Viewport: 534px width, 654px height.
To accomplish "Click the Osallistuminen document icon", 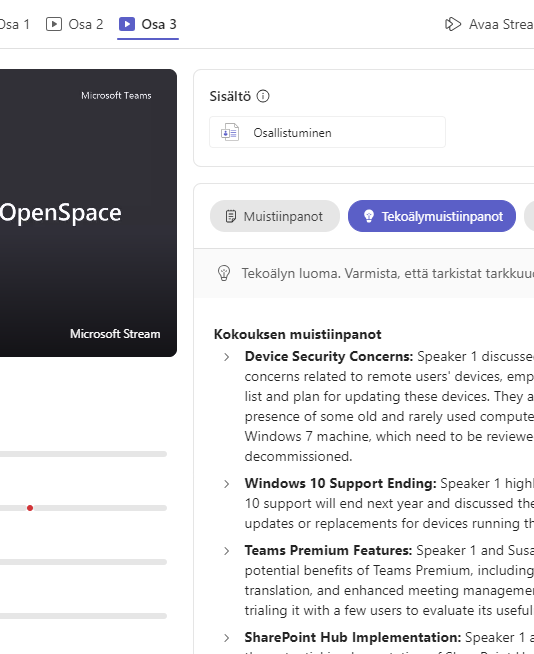I will (x=230, y=133).
